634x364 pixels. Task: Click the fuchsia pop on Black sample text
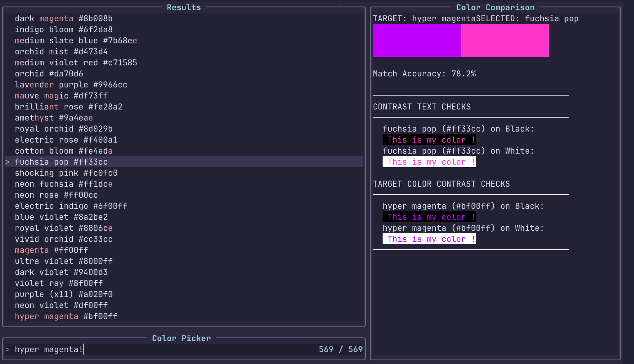pos(429,139)
